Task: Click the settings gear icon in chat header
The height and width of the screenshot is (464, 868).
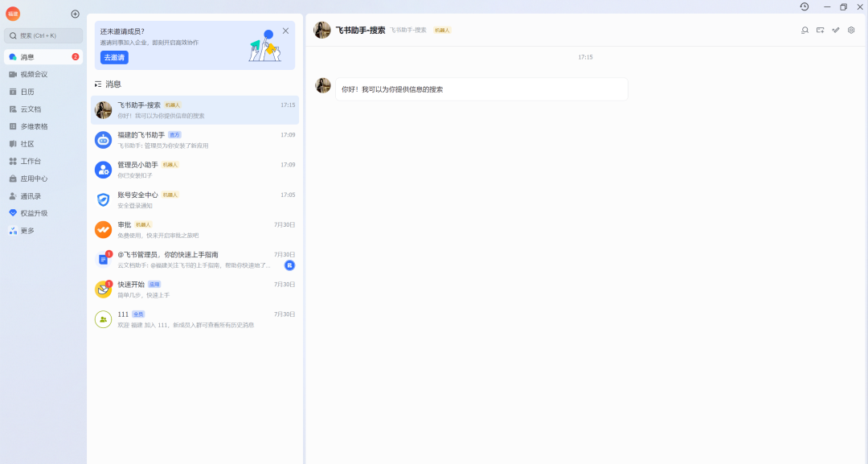Action: coord(851,31)
